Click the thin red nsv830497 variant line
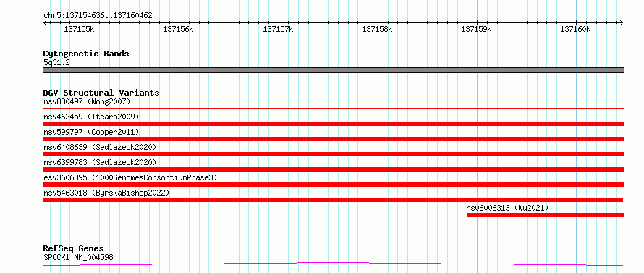Screen dimensions: 644x273 (333, 108)
